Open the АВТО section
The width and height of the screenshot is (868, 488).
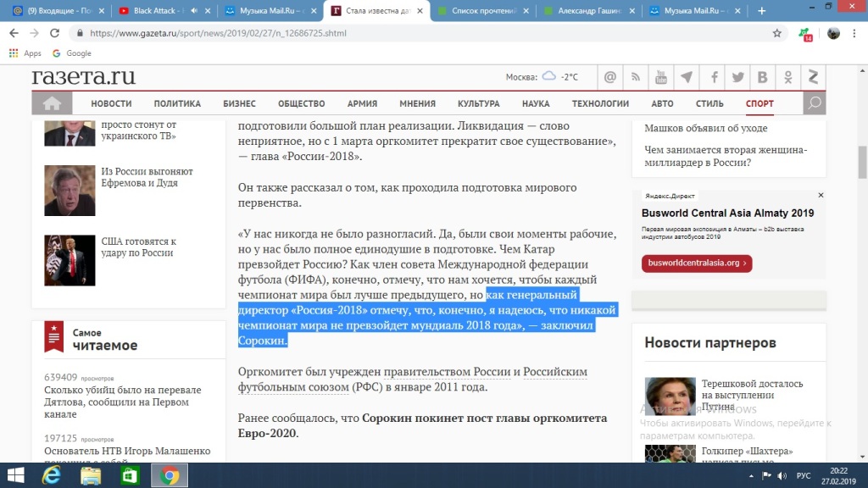coord(662,103)
